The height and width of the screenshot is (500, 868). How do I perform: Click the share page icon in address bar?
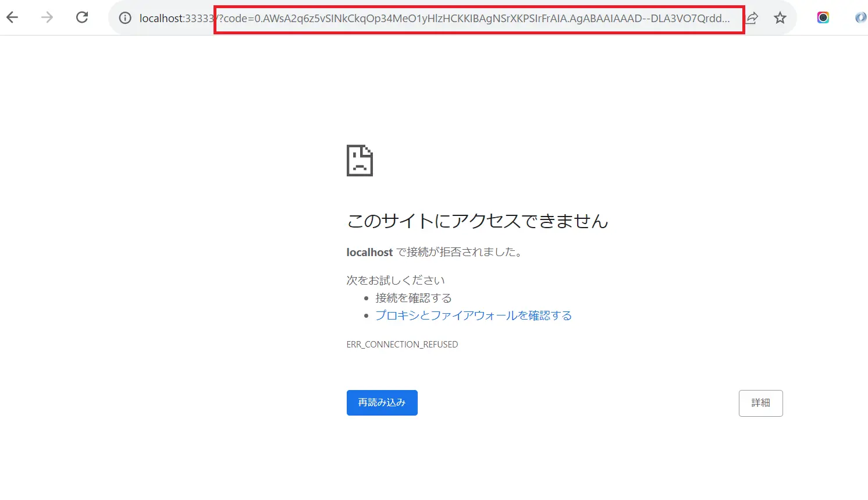pyautogui.click(x=752, y=18)
